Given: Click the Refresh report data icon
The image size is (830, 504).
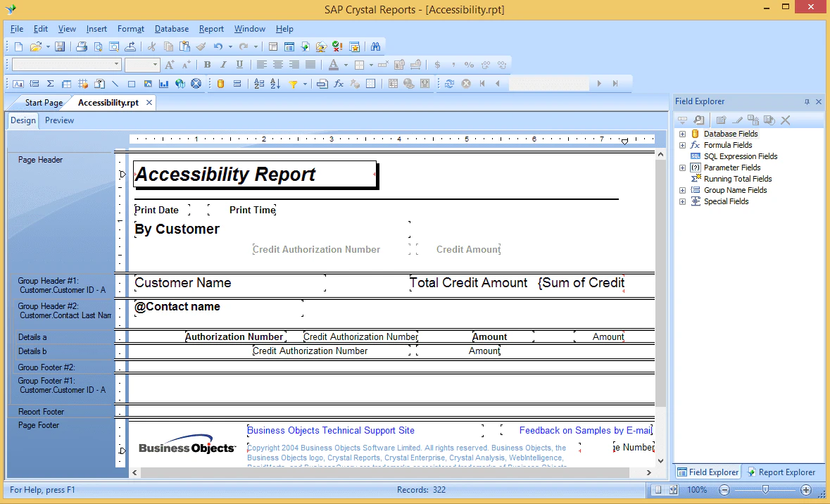Looking at the screenshot, I should (x=449, y=84).
